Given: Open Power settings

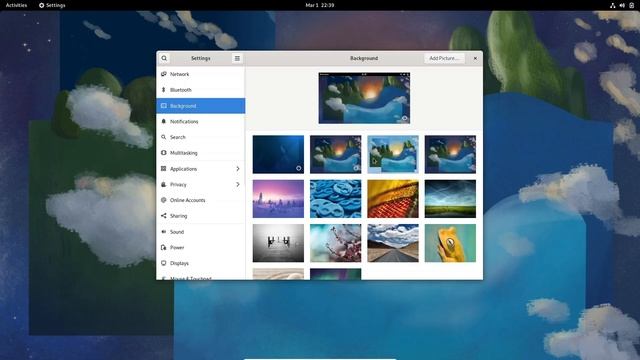Looking at the screenshot, I should (x=201, y=247).
